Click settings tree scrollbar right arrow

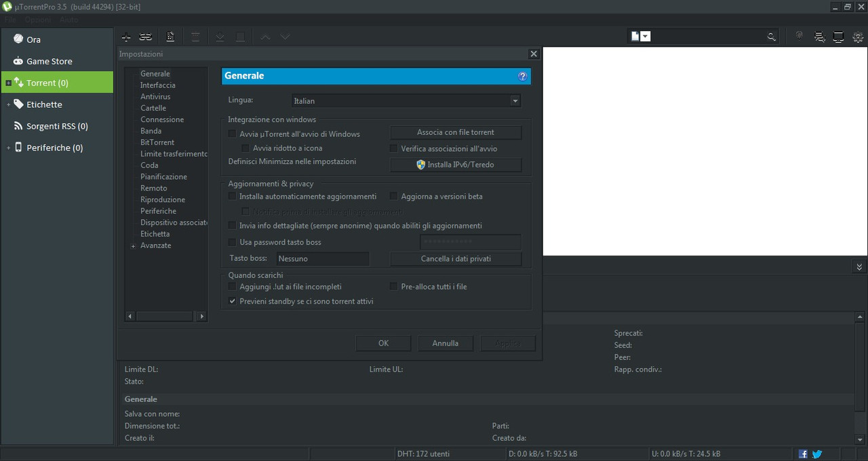[201, 316]
